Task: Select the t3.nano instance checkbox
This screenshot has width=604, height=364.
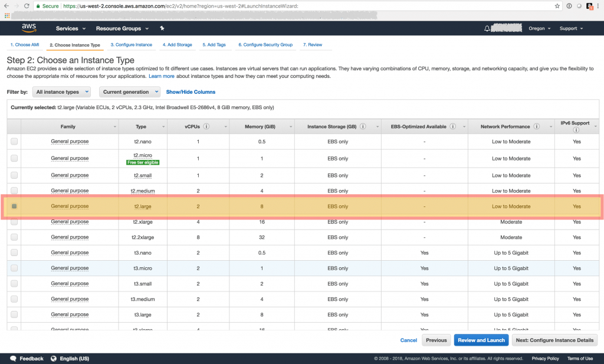Action: pyautogui.click(x=14, y=252)
